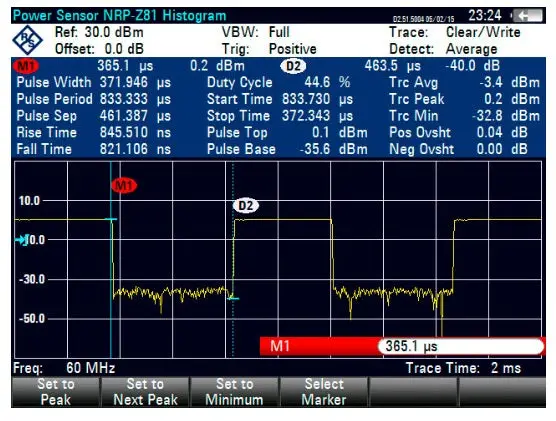Click the battery status icon in title bar
The width and height of the screenshot is (556, 421).
(x=527, y=16)
